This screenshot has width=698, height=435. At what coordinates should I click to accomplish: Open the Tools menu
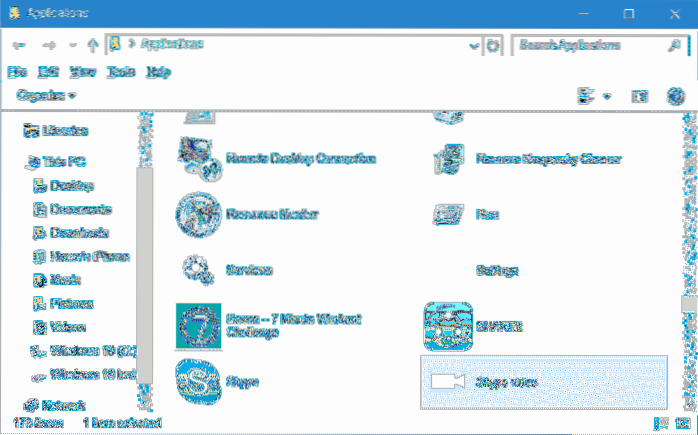(121, 72)
